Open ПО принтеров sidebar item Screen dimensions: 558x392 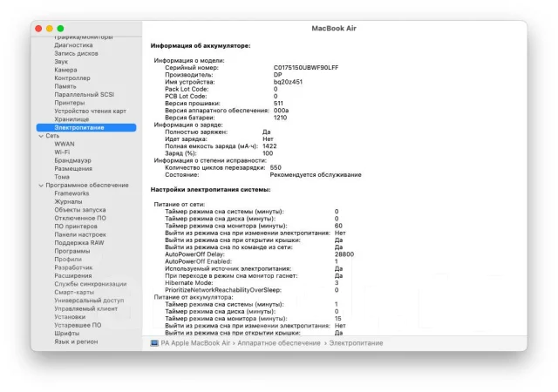(x=76, y=226)
